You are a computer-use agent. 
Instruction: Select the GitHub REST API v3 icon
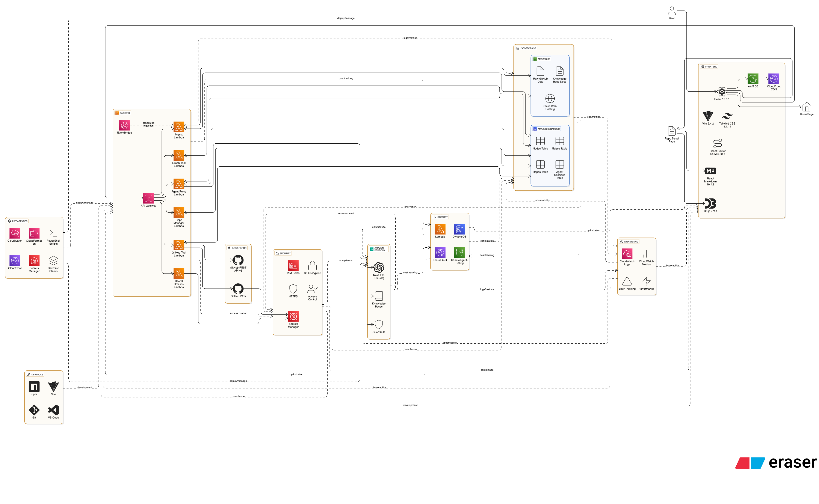point(238,260)
